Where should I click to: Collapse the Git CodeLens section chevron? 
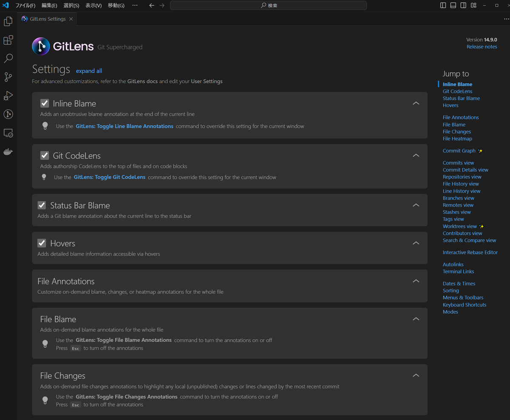coord(416,155)
